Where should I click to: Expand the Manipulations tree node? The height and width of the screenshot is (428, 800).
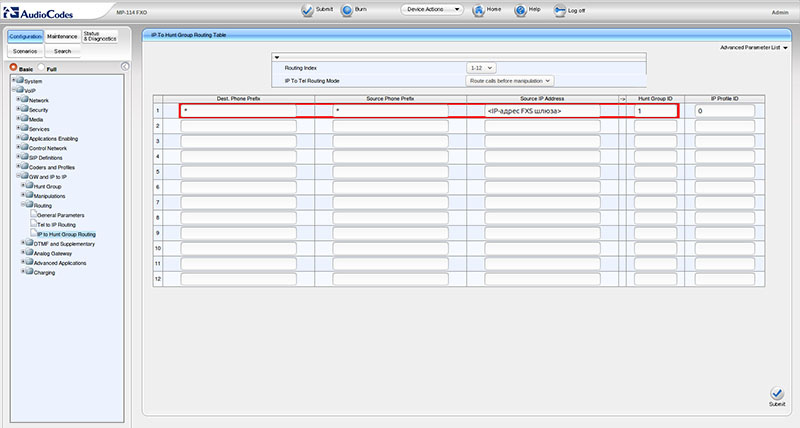pyautogui.click(x=23, y=195)
